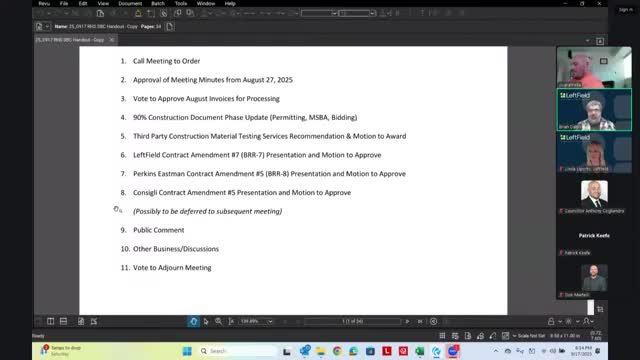Click the Split Horizontal view icon
Screen dimensions: 640x360
(x=63, y=321)
